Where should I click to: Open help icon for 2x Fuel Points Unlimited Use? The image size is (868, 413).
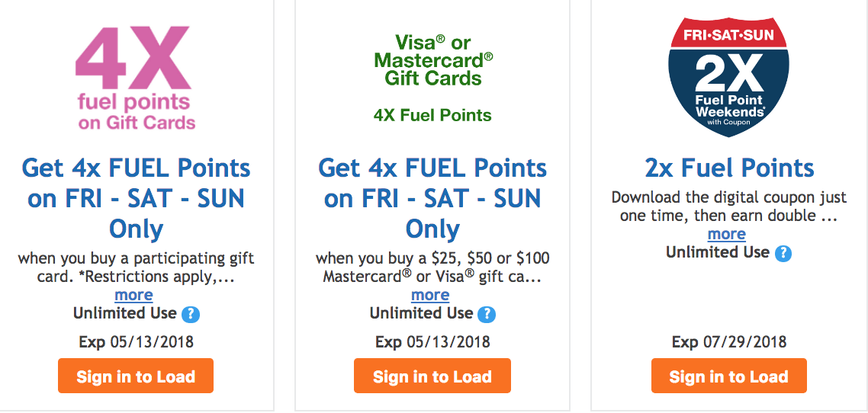pos(783,254)
